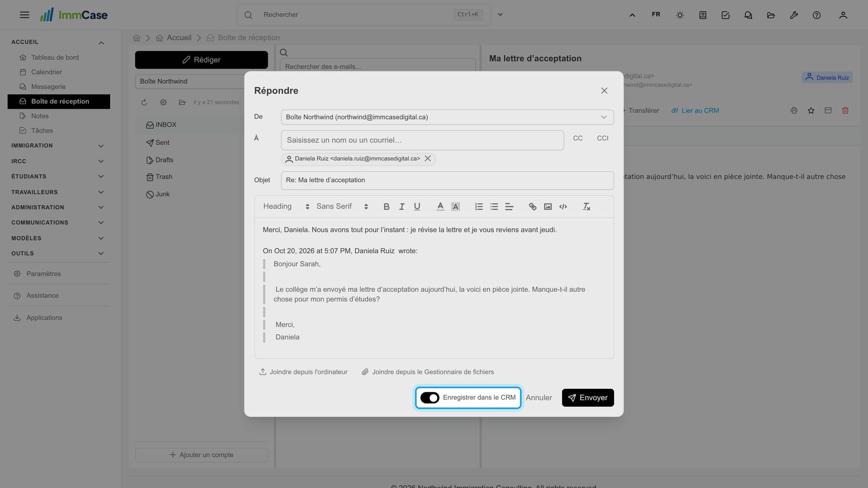The width and height of the screenshot is (868, 488).
Task: Insert a bulleted list
Action: coord(494,207)
